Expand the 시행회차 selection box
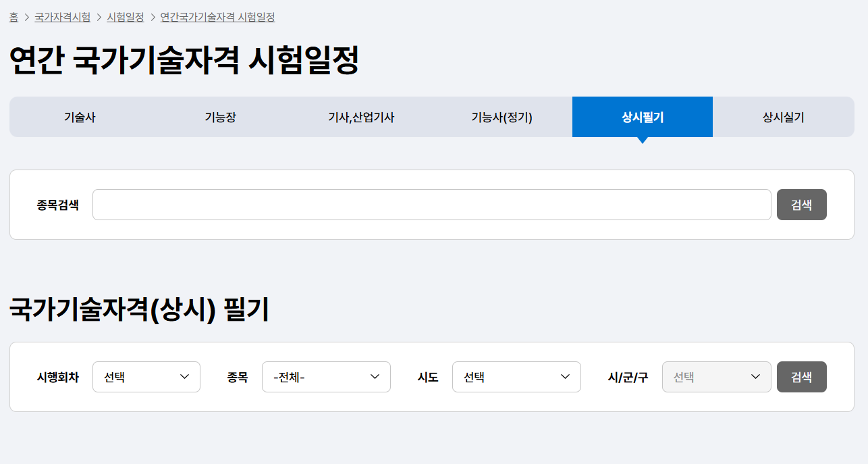Screen dimensions: 868x464 click(146, 377)
